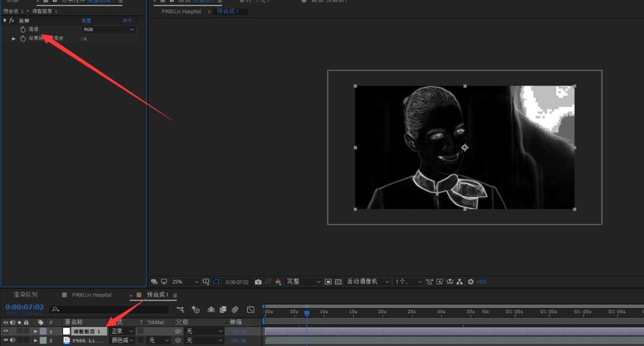This screenshot has width=644, height=346.
Task: Click the stopwatch next to 通道 property
Action: click(x=23, y=30)
